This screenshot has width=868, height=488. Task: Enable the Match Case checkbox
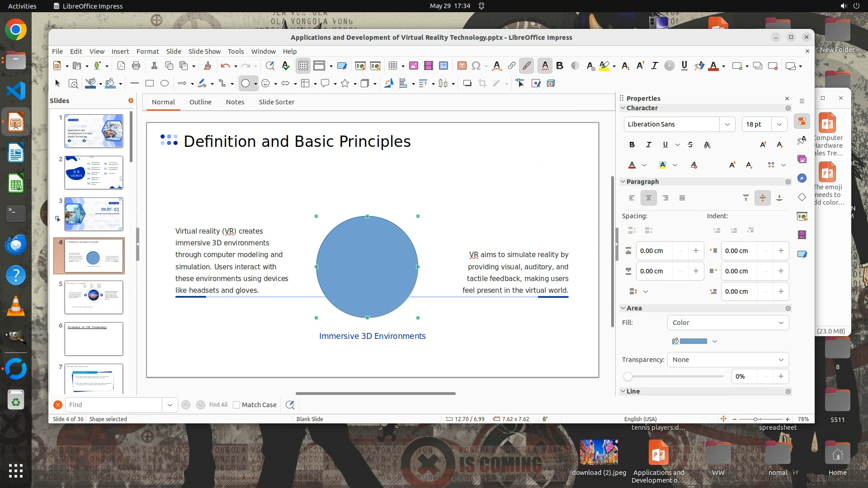[x=236, y=405]
